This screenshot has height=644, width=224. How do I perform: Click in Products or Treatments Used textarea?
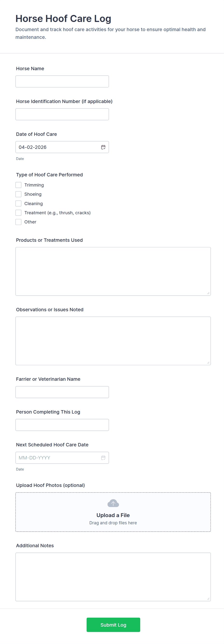113,271
